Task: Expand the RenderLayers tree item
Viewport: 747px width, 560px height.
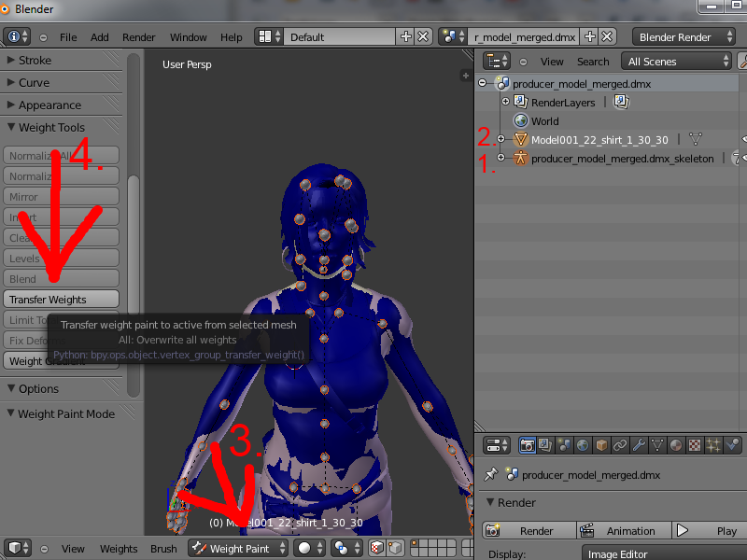Action: click(x=505, y=101)
